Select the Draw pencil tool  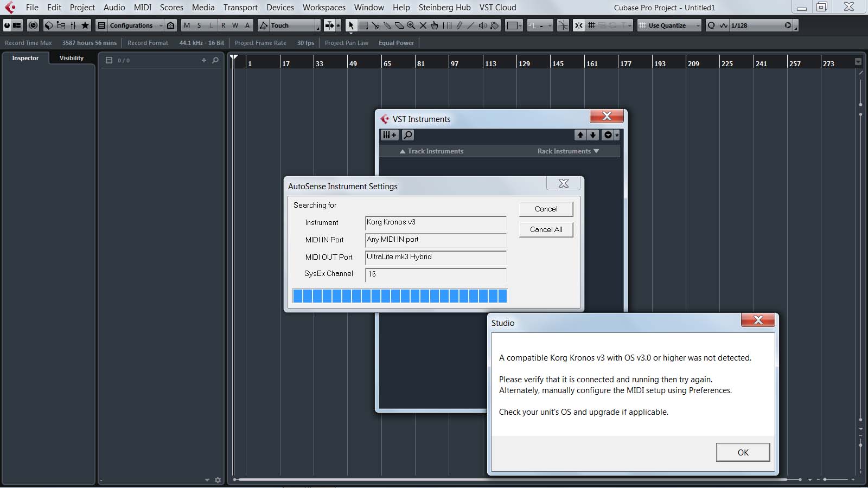(459, 25)
